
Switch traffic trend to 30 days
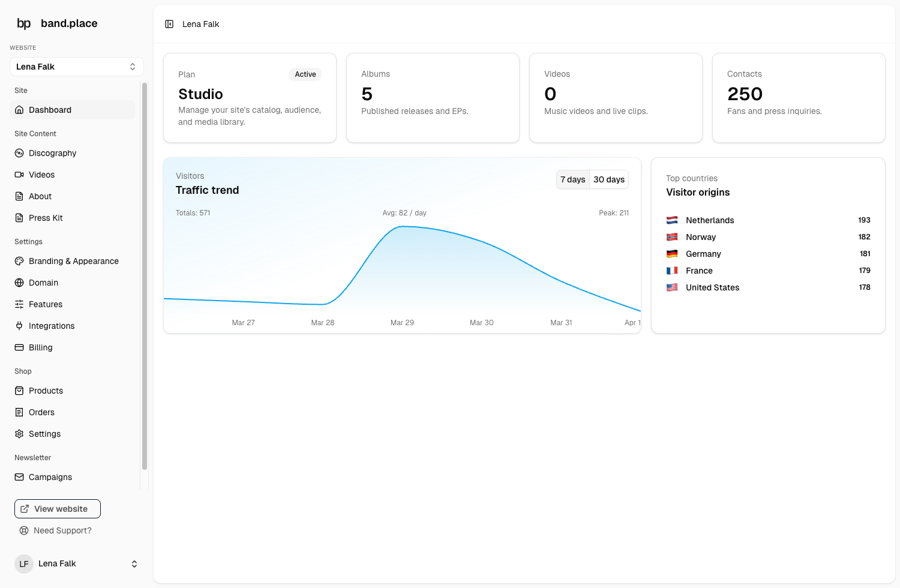click(608, 179)
